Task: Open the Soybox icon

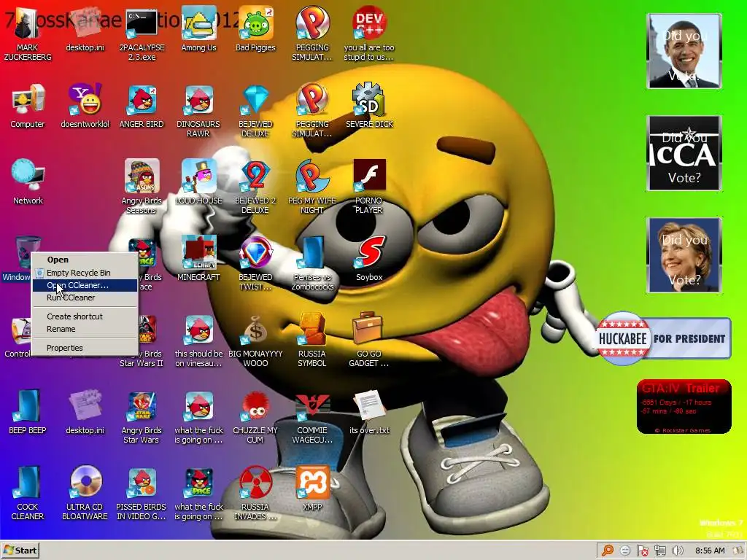Action: [369, 259]
